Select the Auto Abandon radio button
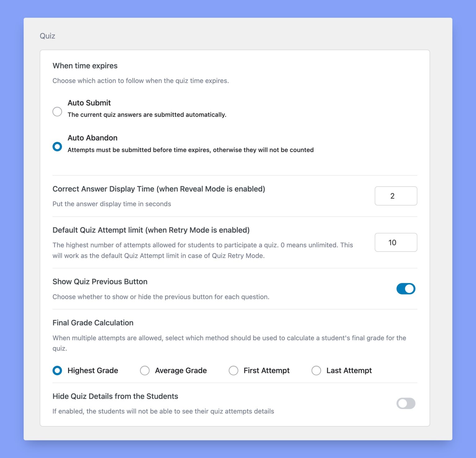 click(57, 146)
